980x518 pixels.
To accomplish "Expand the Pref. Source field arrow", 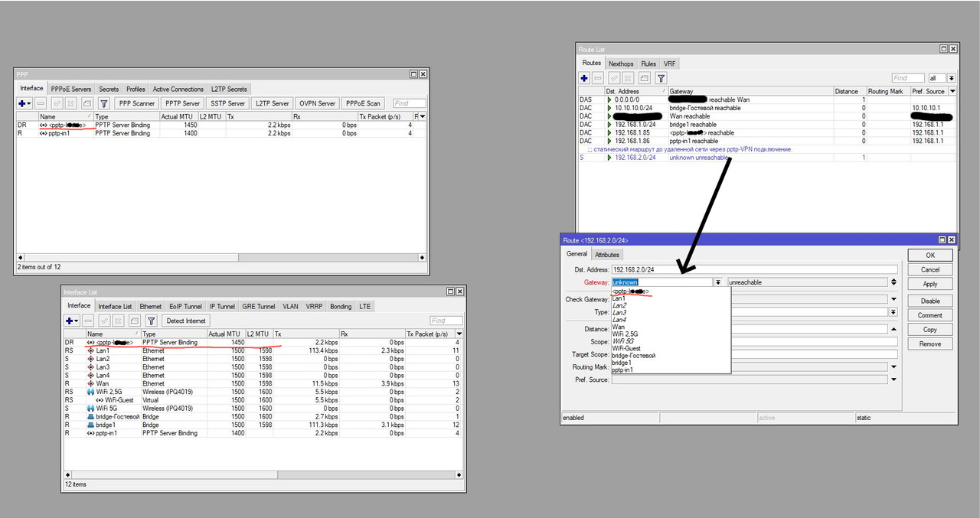I will [893, 380].
